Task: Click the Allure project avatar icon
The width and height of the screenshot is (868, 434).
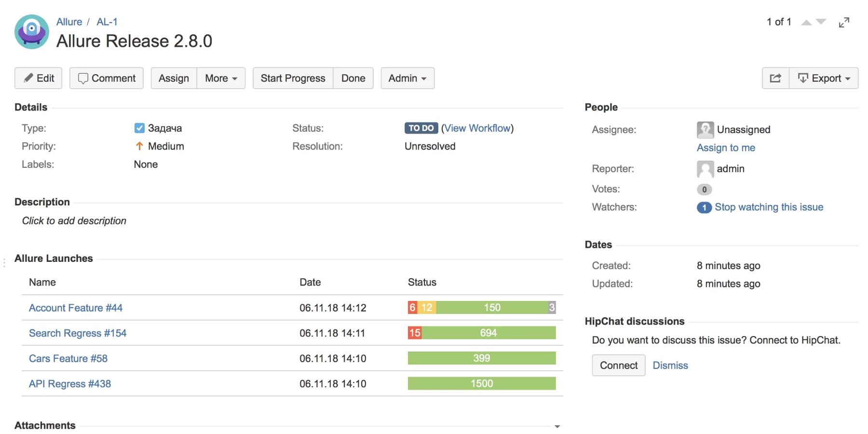Action: [32, 32]
